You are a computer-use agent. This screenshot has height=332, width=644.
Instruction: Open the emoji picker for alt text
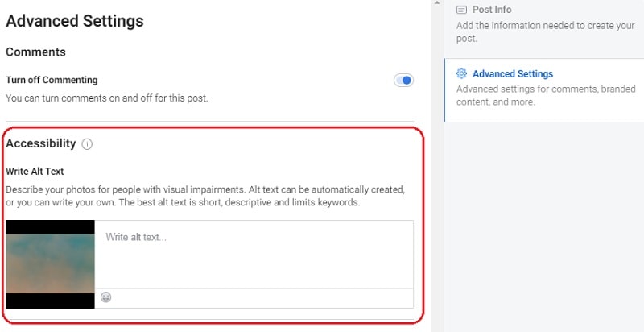click(x=105, y=297)
